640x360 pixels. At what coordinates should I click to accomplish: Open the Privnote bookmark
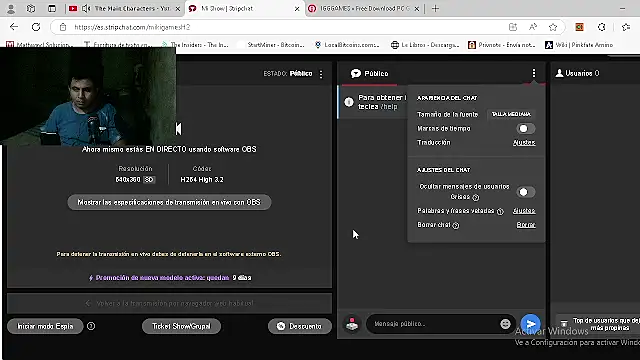click(502, 45)
